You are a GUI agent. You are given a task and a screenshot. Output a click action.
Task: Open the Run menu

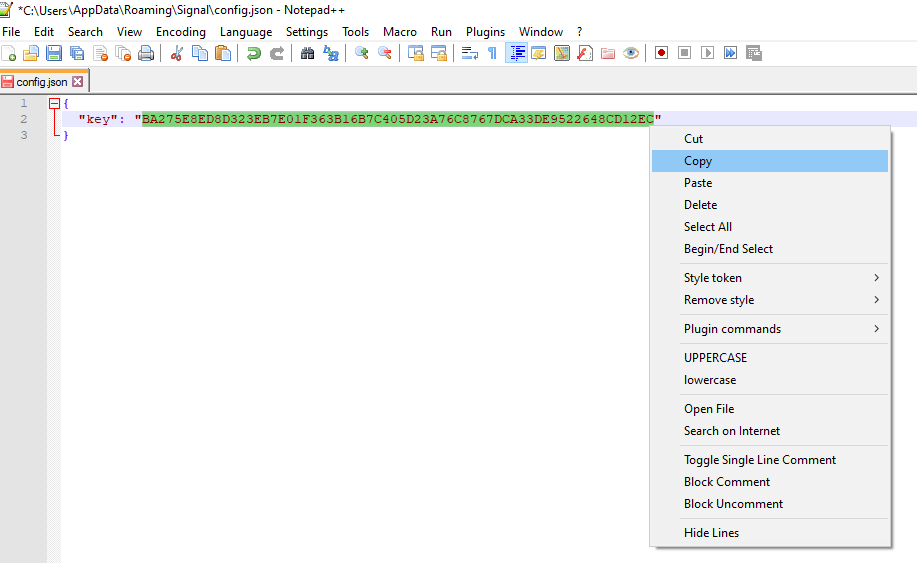442,32
